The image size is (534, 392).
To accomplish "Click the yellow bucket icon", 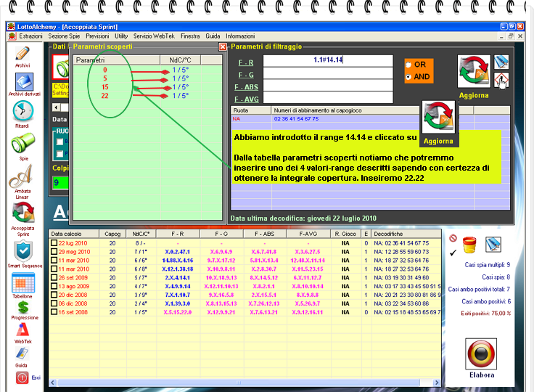I will click(x=469, y=245).
